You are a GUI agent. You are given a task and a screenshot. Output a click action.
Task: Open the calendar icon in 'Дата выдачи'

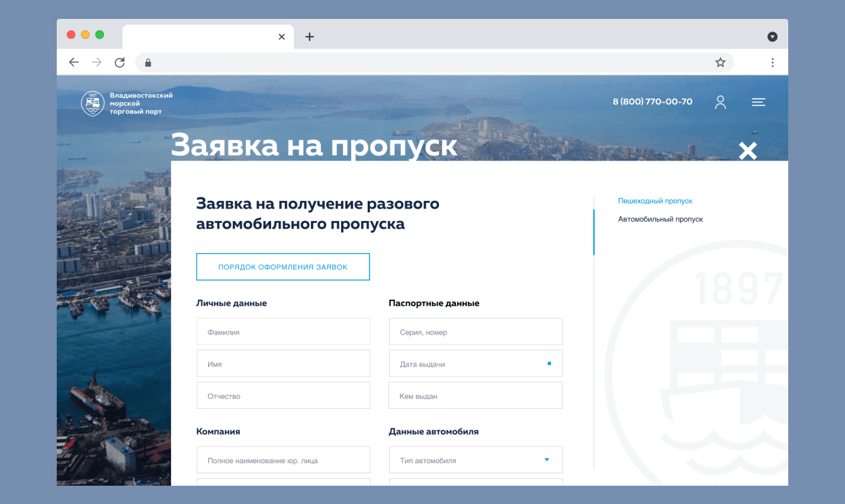(x=549, y=364)
